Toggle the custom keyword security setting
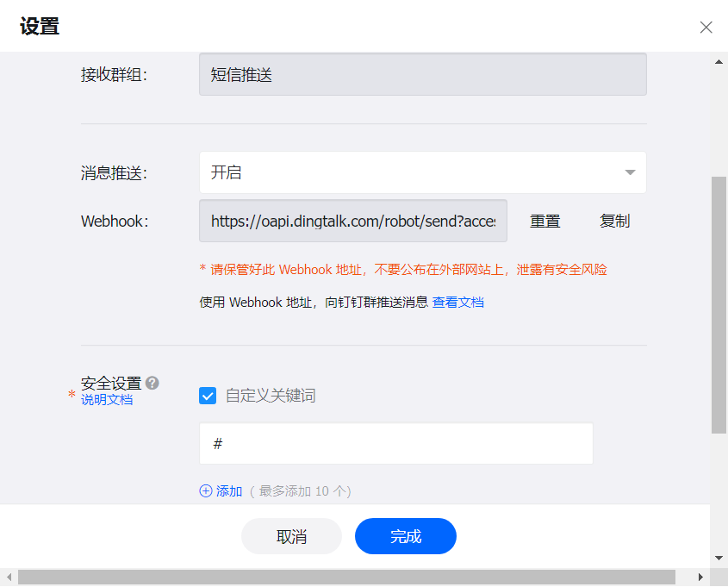 [x=206, y=396]
